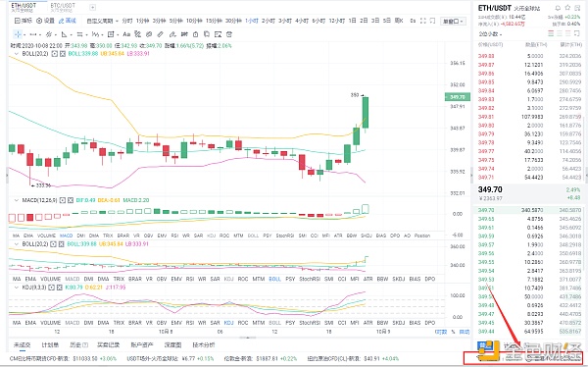Click the 指标 indicators button

tap(24, 21)
